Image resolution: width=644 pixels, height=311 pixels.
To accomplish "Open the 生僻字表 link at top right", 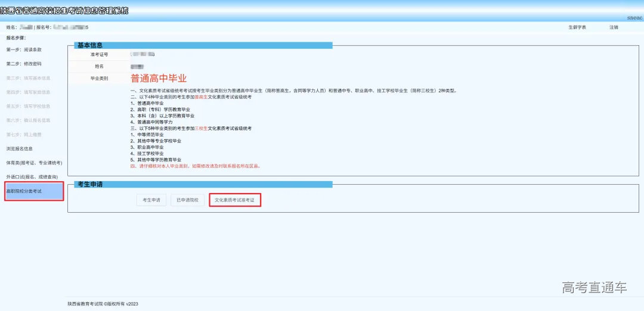I will click(x=577, y=27).
